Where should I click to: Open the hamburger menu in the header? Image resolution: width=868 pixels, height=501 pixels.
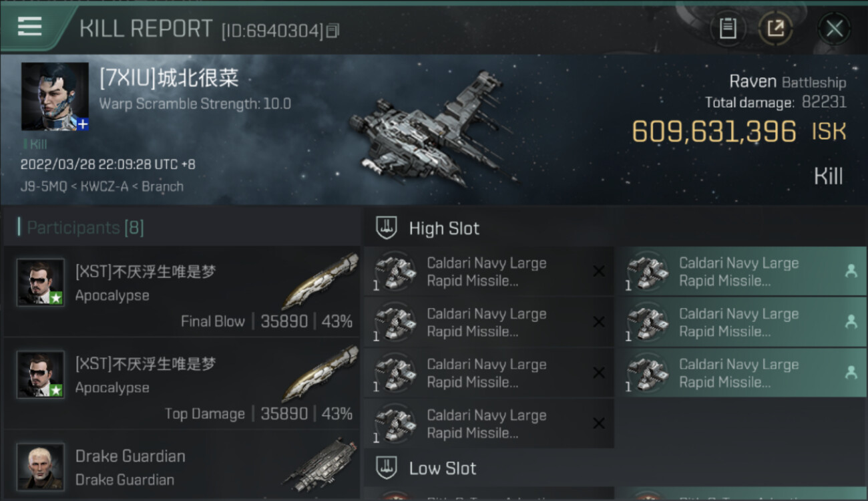[x=29, y=27]
